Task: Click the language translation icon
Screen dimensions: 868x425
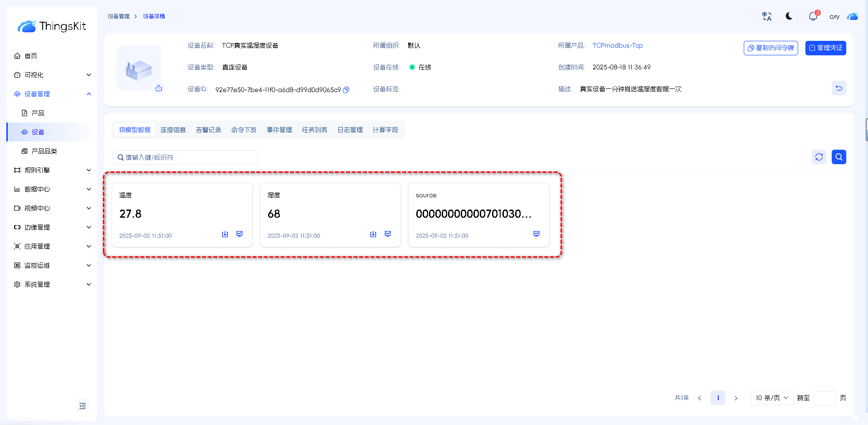Action: pos(766,16)
